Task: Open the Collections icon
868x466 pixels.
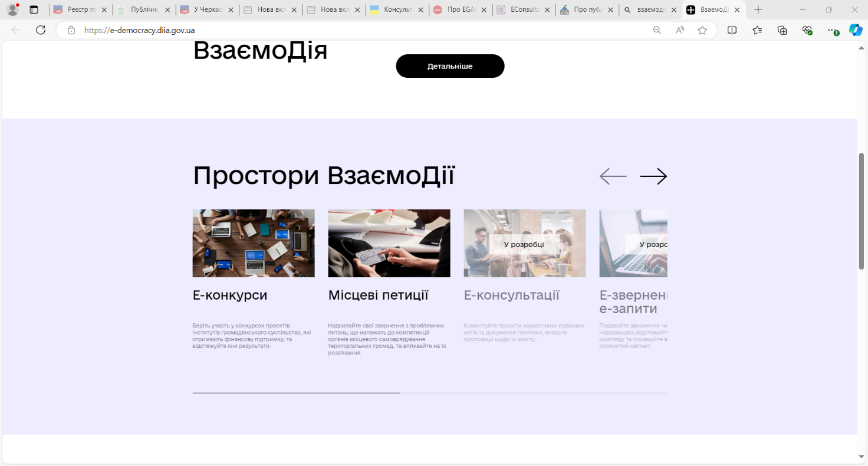Action: coord(782,30)
